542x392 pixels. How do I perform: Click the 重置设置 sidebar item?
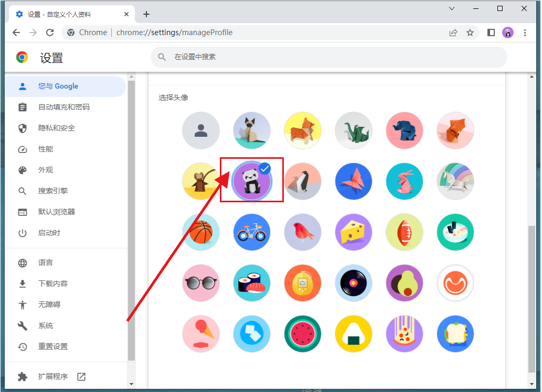tap(53, 346)
